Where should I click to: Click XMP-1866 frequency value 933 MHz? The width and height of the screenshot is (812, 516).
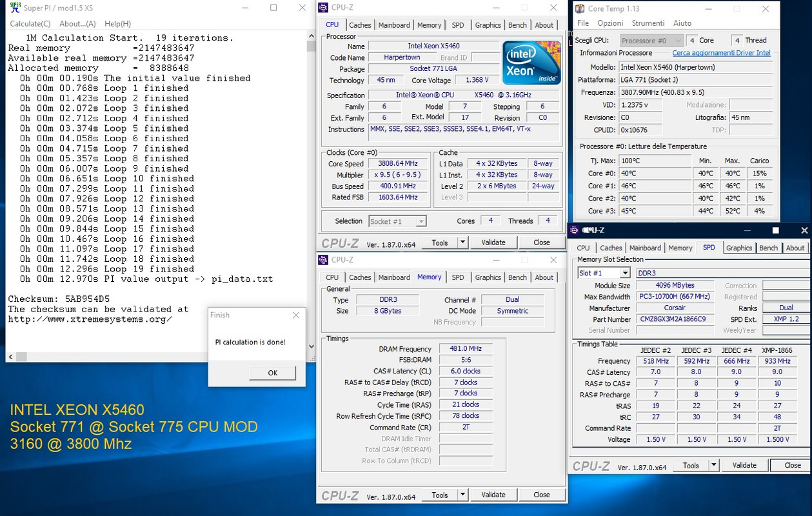pos(777,361)
